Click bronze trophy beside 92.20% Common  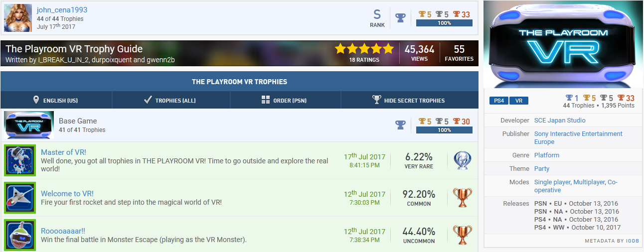point(462,198)
